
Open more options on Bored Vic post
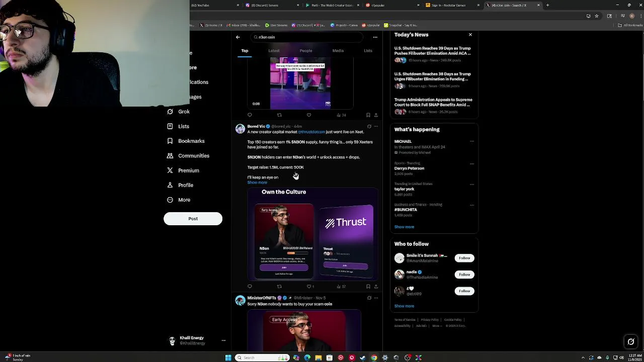(376, 127)
